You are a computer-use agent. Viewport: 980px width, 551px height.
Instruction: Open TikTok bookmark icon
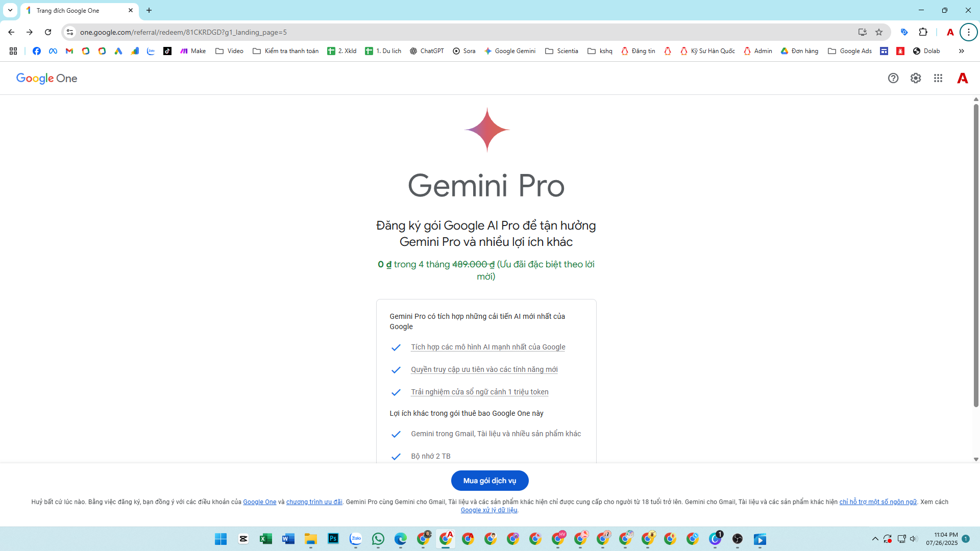[x=167, y=51]
